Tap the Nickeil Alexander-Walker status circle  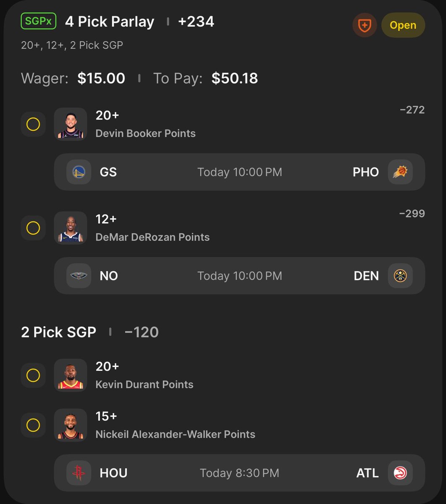click(33, 425)
